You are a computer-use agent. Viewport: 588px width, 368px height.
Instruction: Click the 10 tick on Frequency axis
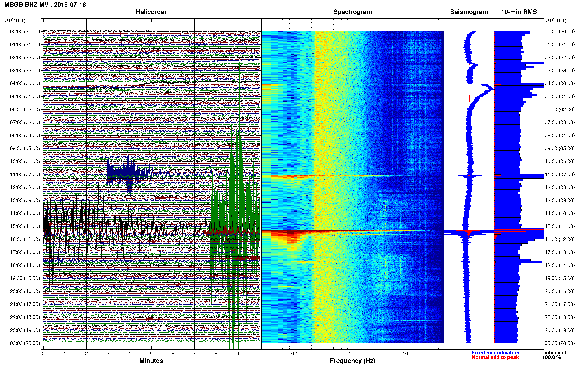405,354
